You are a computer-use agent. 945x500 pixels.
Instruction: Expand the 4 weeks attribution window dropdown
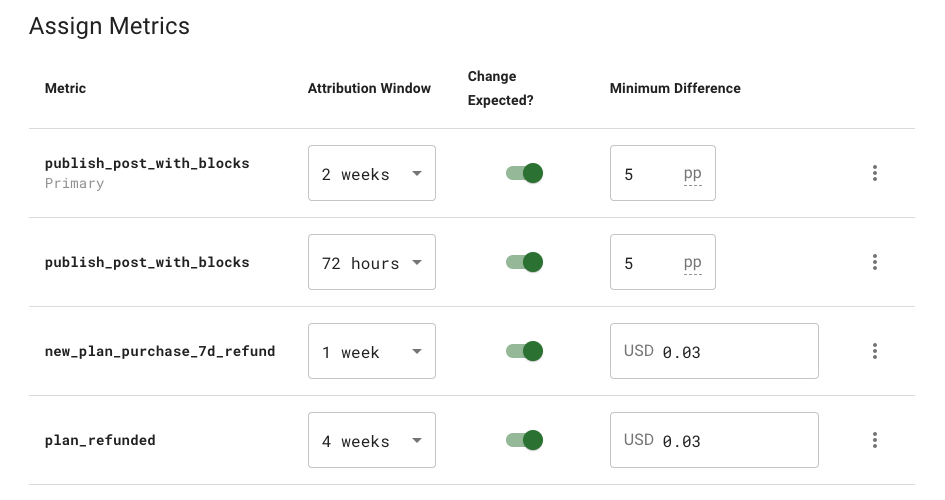pyautogui.click(x=372, y=440)
